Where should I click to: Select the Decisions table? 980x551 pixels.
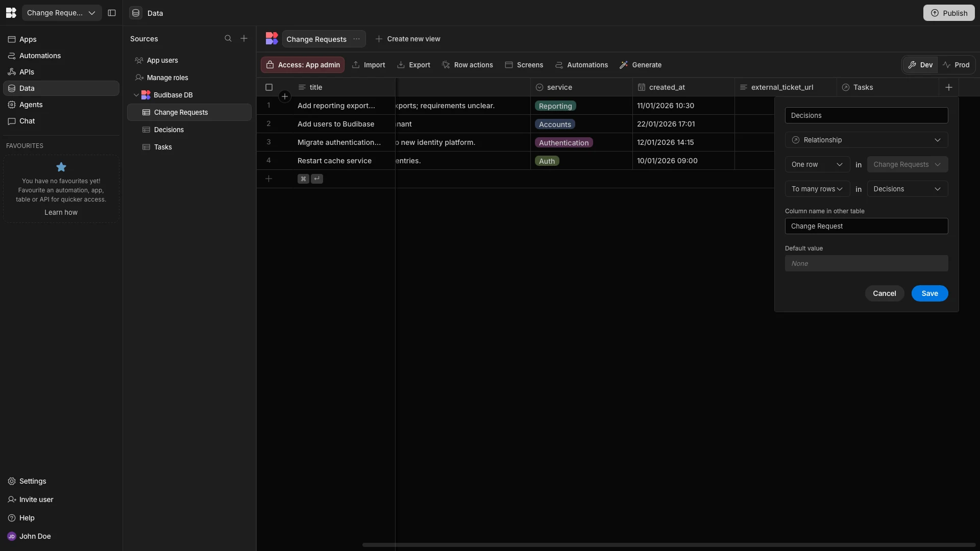click(169, 130)
